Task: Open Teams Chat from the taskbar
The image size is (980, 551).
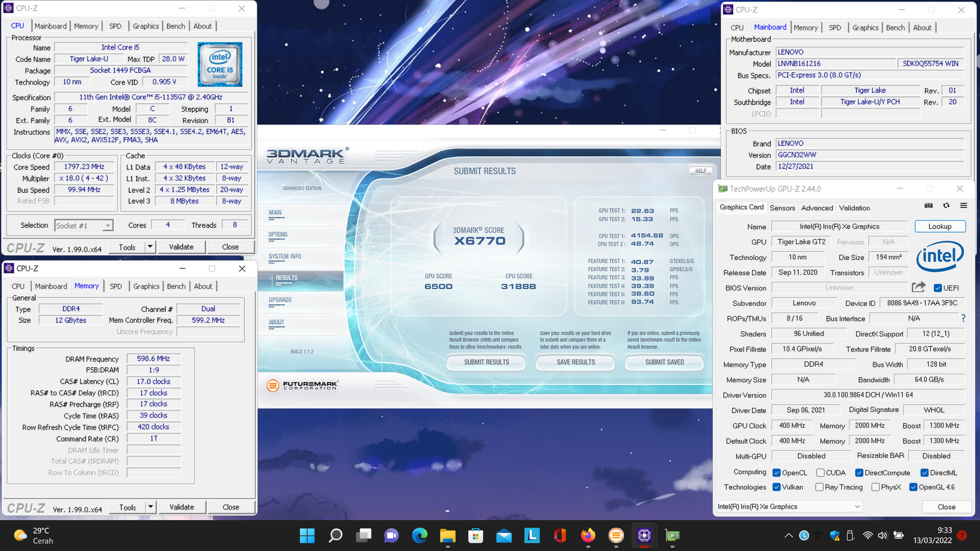Action: (x=391, y=536)
